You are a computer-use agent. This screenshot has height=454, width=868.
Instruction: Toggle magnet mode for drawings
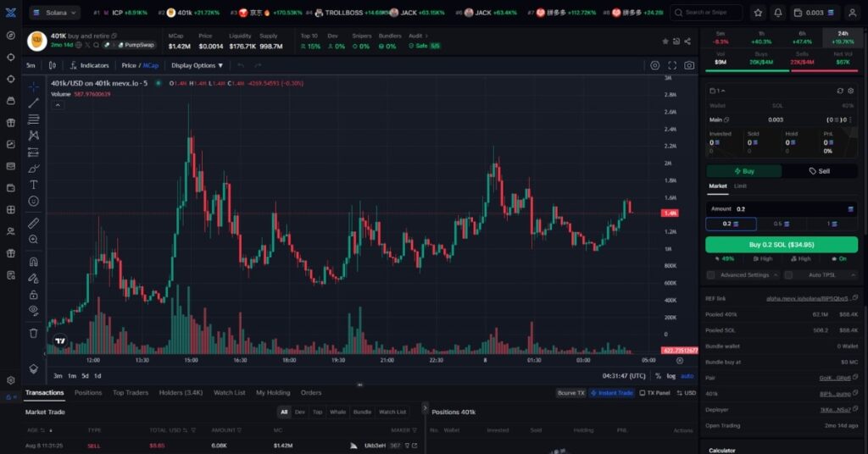34,262
